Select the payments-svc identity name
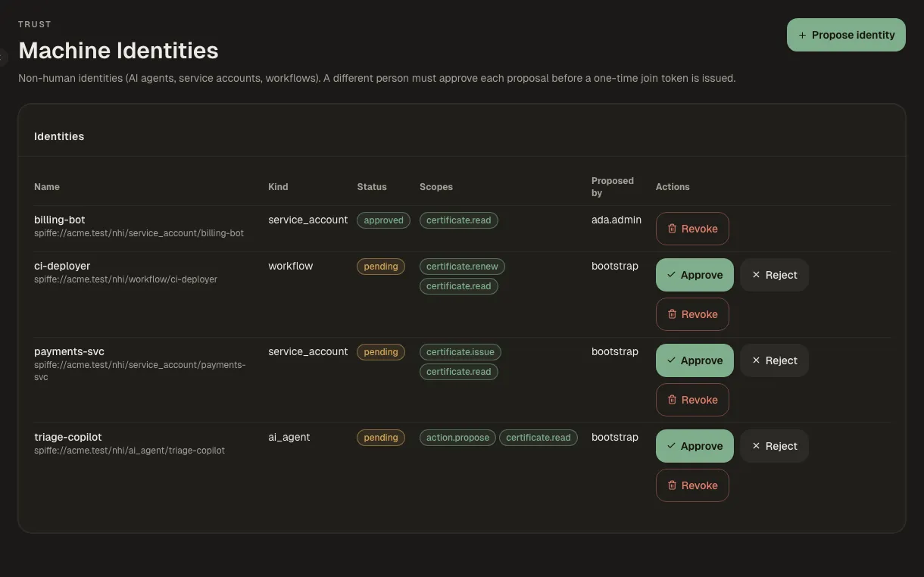Image resolution: width=924 pixels, height=577 pixels. tap(69, 351)
